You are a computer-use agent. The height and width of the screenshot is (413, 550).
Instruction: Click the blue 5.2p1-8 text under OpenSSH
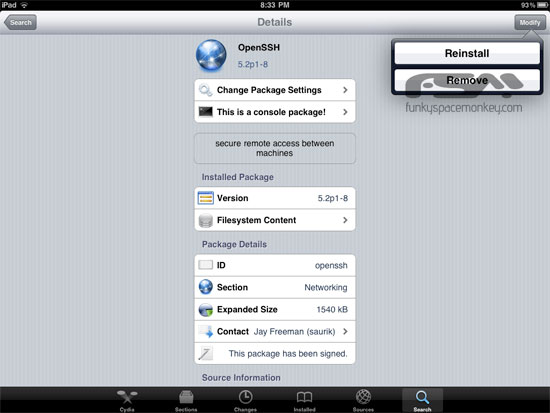[253, 65]
